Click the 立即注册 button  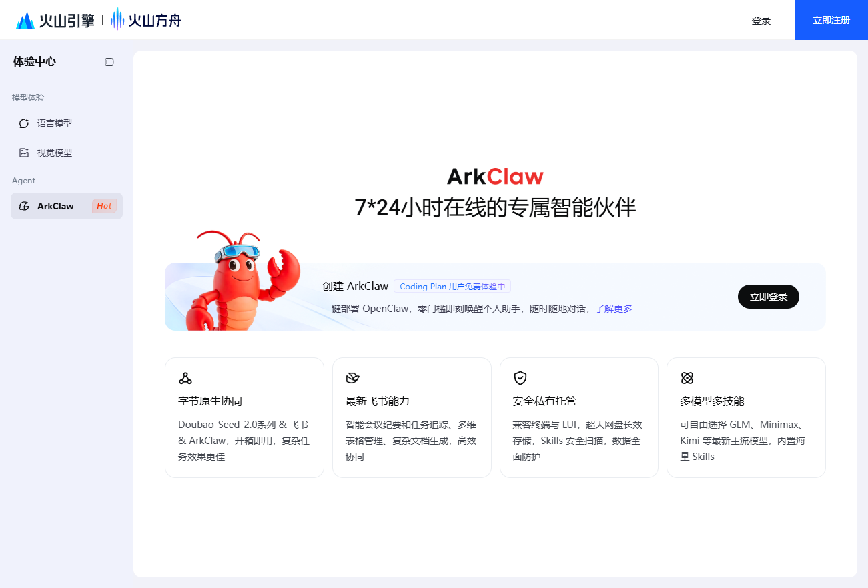[831, 20]
